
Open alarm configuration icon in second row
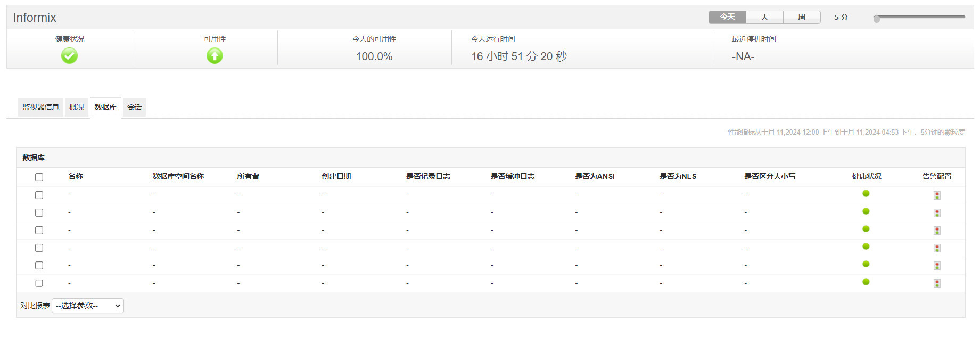click(x=937, y=213)
